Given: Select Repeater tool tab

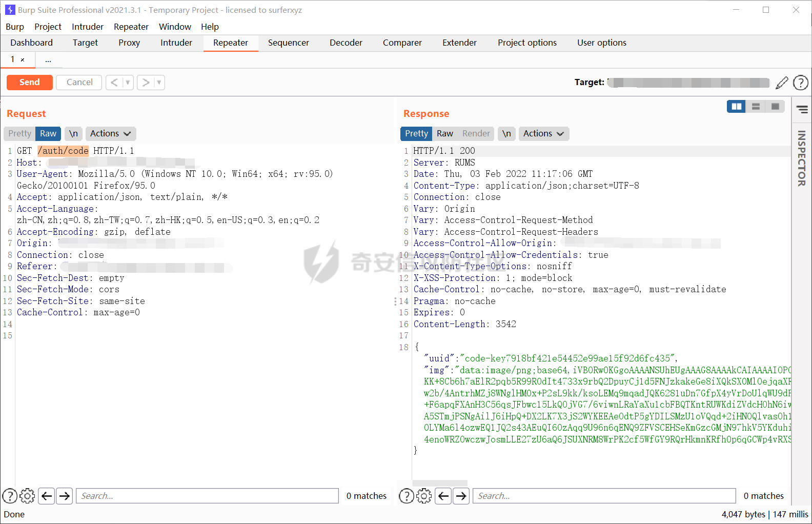Looking at the screenshot, I should 231,43.
